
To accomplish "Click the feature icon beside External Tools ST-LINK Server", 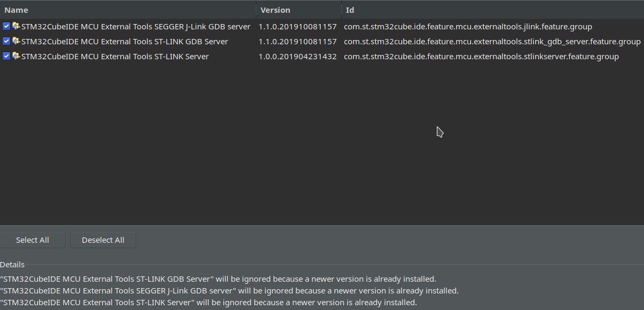I will click(x=16, y=56).
